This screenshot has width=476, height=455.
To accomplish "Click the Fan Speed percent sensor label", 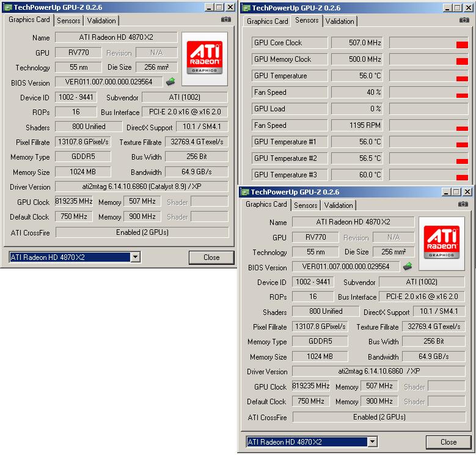I will click(290, 92).
